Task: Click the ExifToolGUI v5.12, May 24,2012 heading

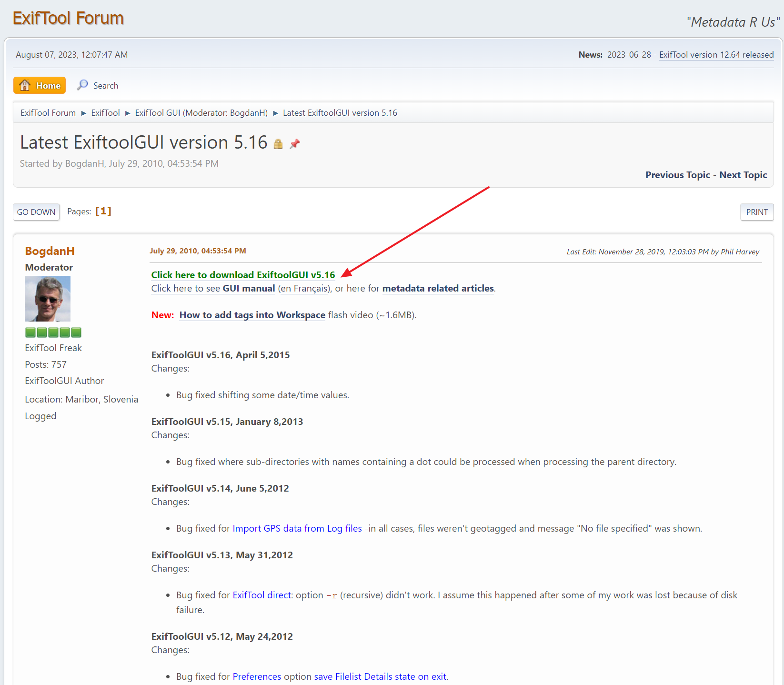Action: coord(222,636)
